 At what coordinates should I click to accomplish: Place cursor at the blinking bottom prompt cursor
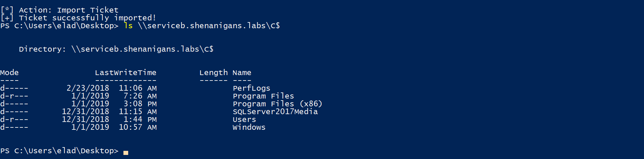(x=126, y=153)
